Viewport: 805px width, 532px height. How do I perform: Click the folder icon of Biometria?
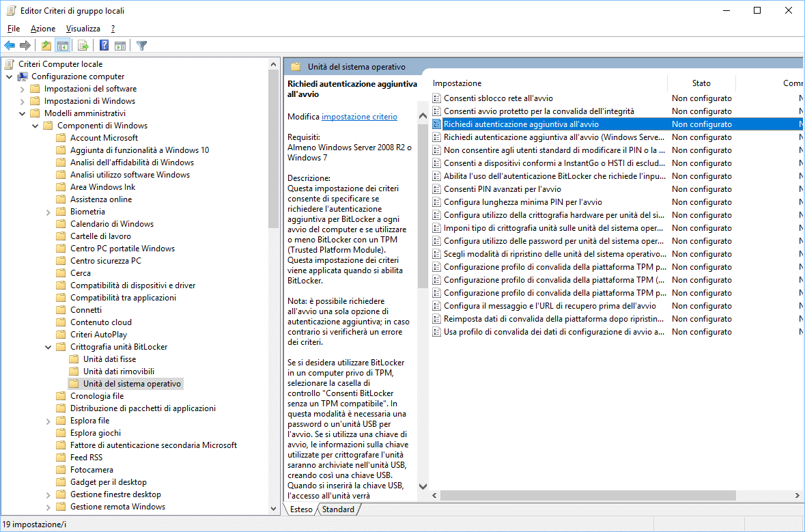pos(61,212)
